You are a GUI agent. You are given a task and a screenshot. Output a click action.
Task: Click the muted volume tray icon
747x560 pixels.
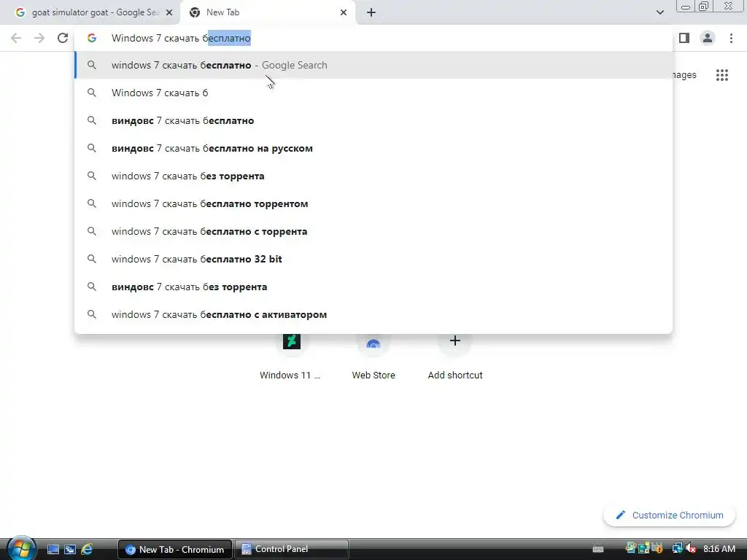pos(690,549)
